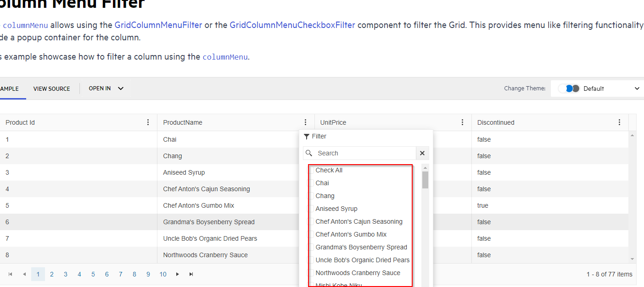The width and height of the screenshot is (644, 287).
Task: Go to the previous grid page
Action: pyautogui.click(x=24, y=274)
